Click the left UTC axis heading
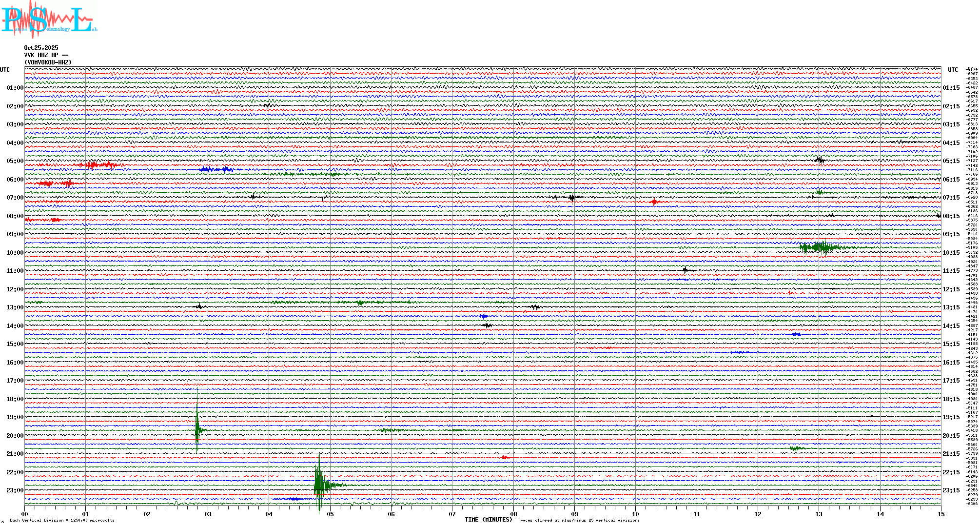This screenshot has height=527, width=980. click(x=5, y=70)
